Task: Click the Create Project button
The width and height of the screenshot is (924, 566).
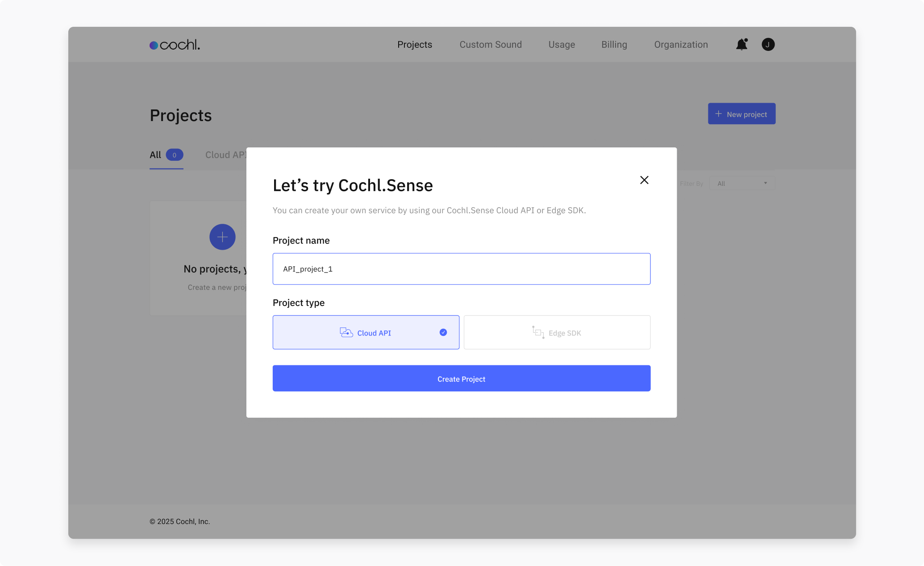Action: [x=461, y=378]
